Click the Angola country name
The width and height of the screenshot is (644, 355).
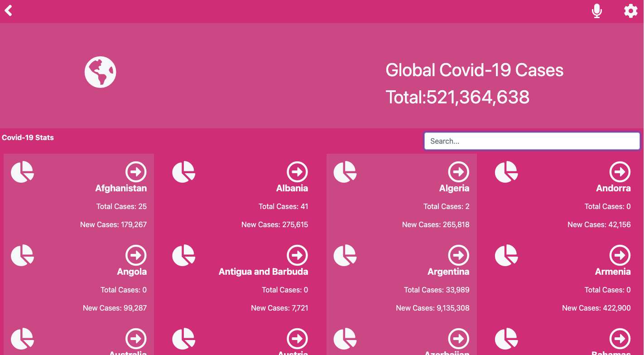(132, 271)
